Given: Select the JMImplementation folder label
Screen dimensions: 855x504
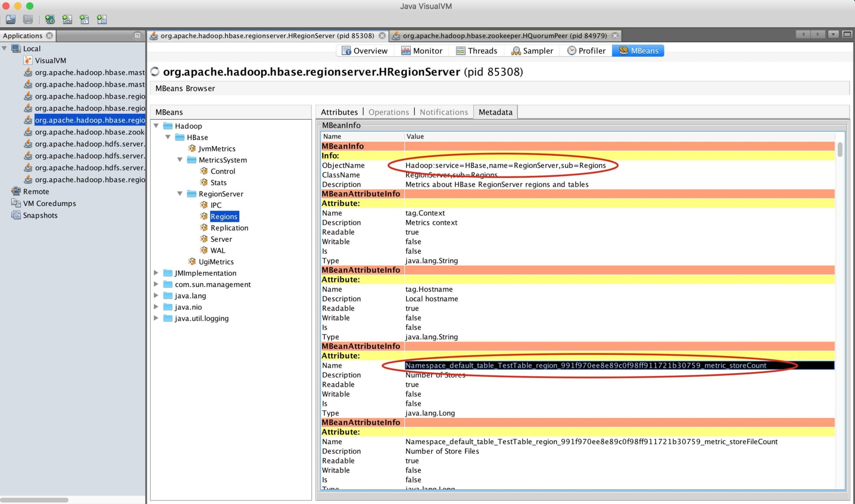Looking at the screenshot, I should coord(205,273).
